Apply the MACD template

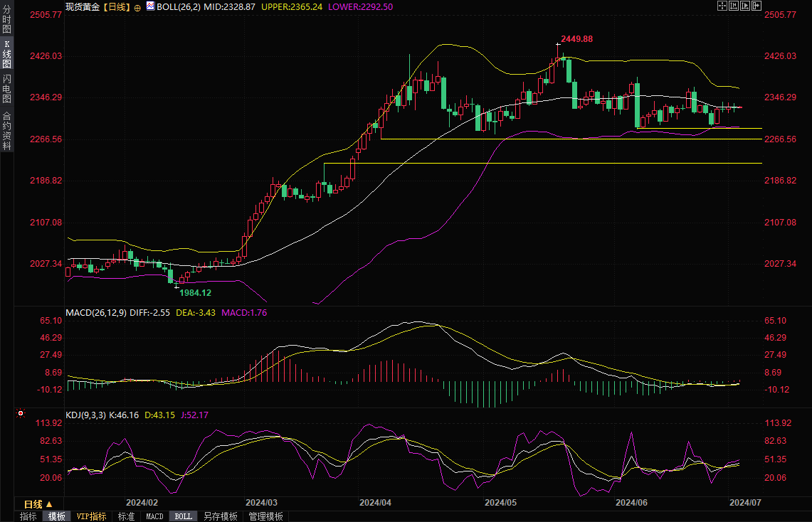(x=154, y=516)
